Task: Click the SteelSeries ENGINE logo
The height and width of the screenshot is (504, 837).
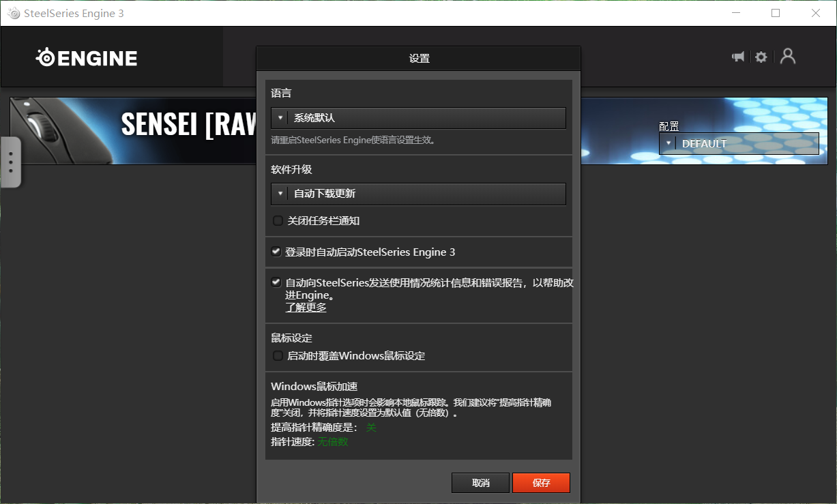Action: [87, 58]
